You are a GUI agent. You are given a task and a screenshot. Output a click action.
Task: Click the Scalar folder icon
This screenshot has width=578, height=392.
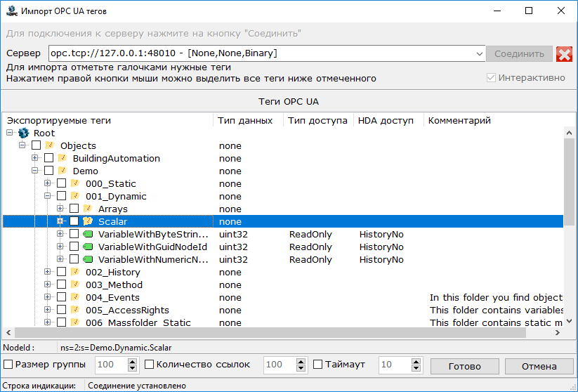88,221
